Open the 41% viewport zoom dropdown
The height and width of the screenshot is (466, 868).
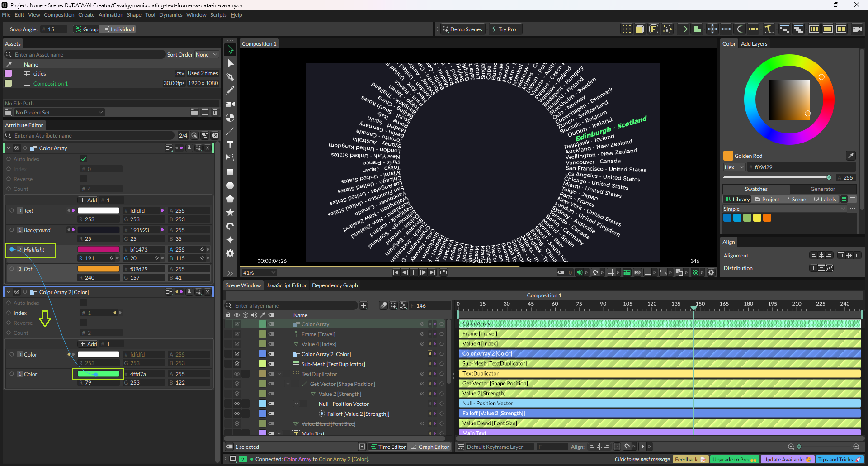pyautogui.click(x=259, y=272)
